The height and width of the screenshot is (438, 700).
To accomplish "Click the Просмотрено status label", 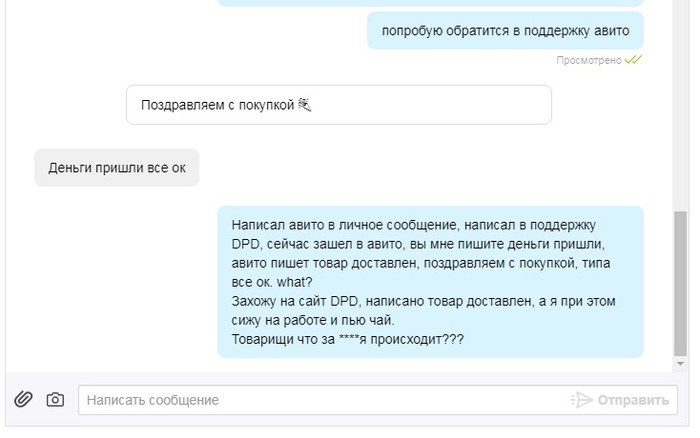I will pyautogui.click(x=589, y=60).
